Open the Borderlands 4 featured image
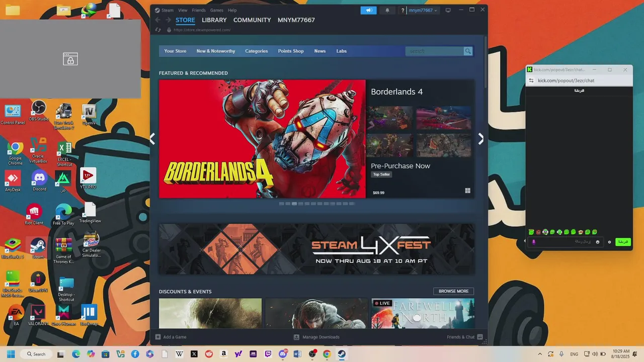The image size is (644, 362). [x=262, y=139]
